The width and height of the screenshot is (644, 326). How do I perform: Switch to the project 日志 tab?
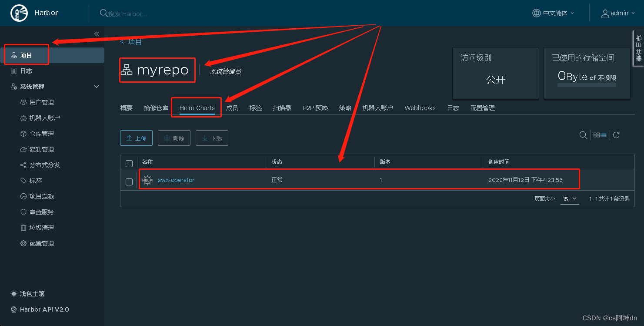click(453, 108)
